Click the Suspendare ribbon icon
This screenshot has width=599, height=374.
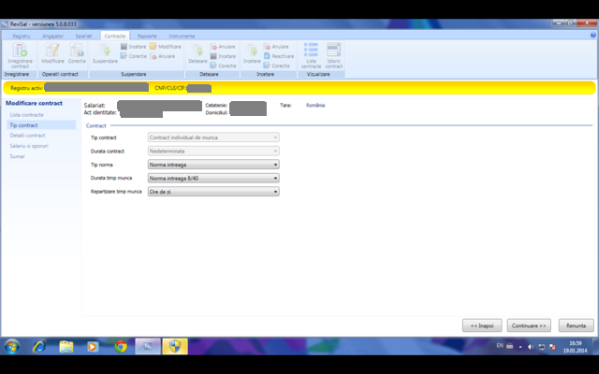click(105, 53)
